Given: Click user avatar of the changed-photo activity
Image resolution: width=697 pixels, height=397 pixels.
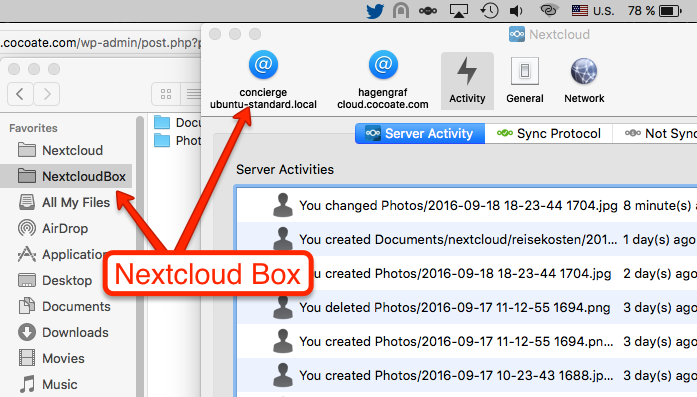Looking at the screenshot, I should click(283, 205).
